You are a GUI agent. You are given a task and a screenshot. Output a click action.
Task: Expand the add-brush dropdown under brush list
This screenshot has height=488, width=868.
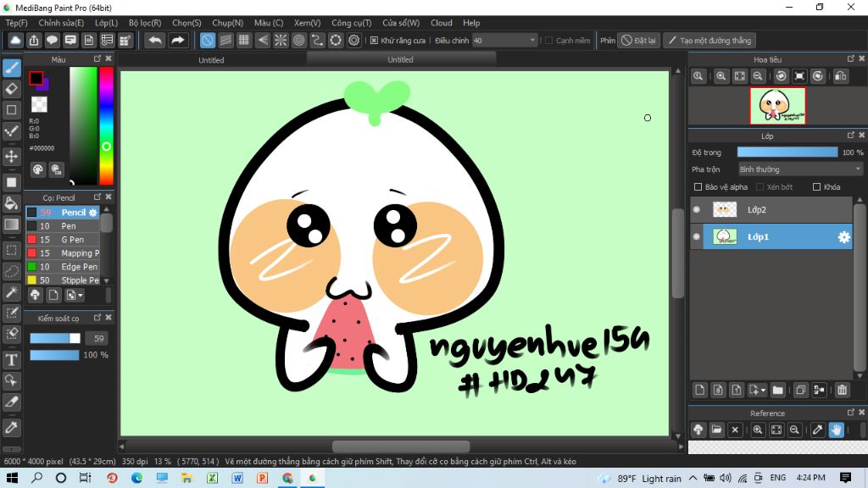pyautogui.click(x=75, y=296)
